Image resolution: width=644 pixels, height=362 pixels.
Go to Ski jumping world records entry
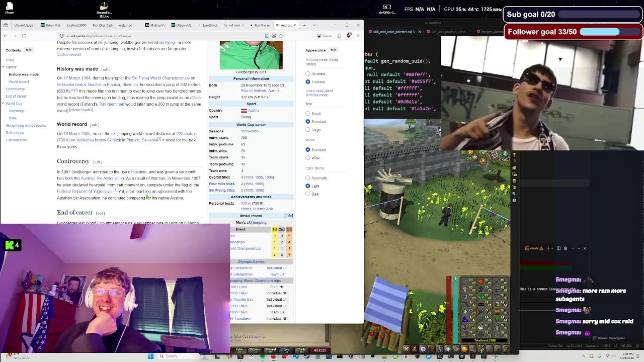(26, 126)
